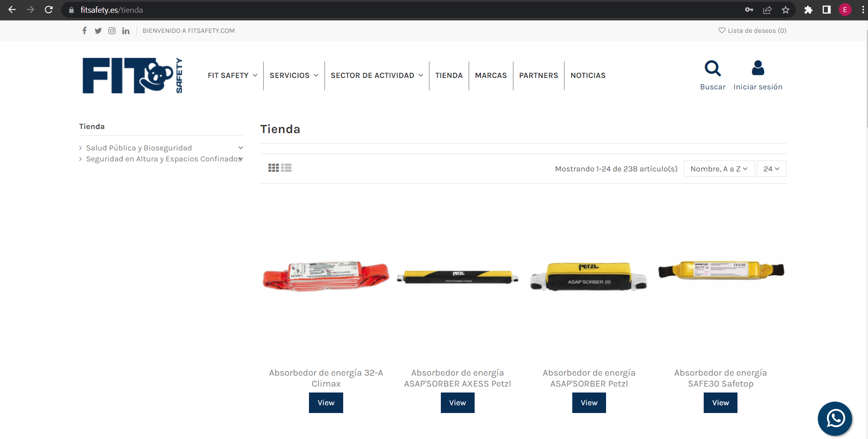Open Seguridad en Altura y Espacios Confinados category

coord(163,159)
